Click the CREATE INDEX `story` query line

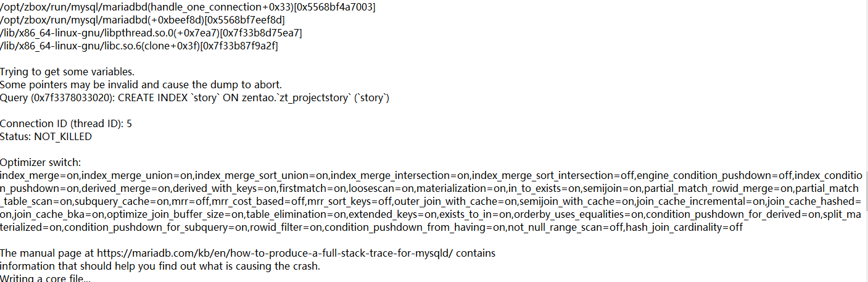[195, 98]
